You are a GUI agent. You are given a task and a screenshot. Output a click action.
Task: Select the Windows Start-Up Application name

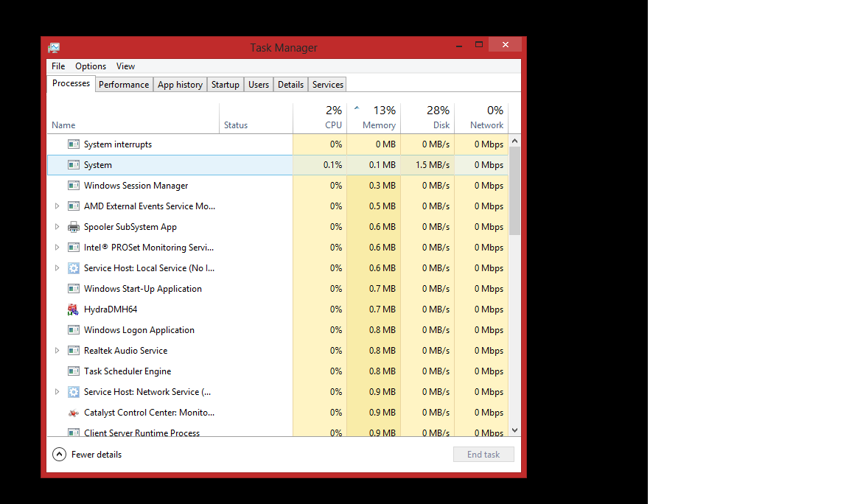[142, 289]
